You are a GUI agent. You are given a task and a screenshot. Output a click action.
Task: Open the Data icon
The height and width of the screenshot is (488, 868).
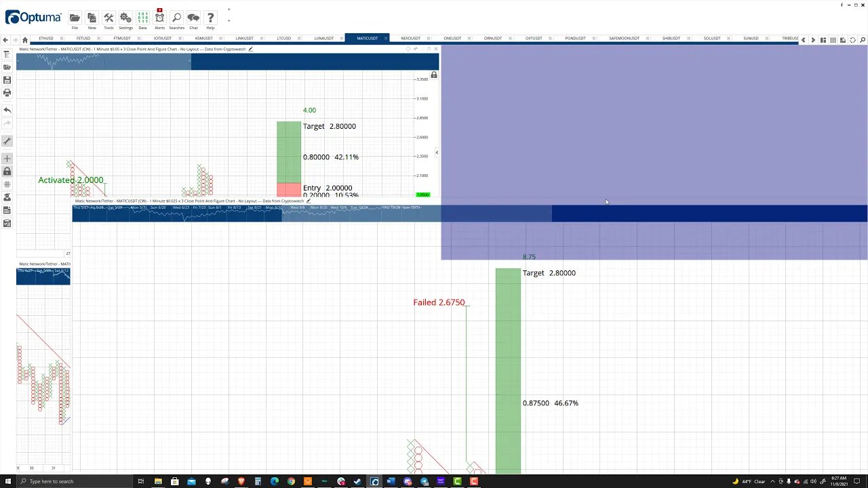[142, 18]
